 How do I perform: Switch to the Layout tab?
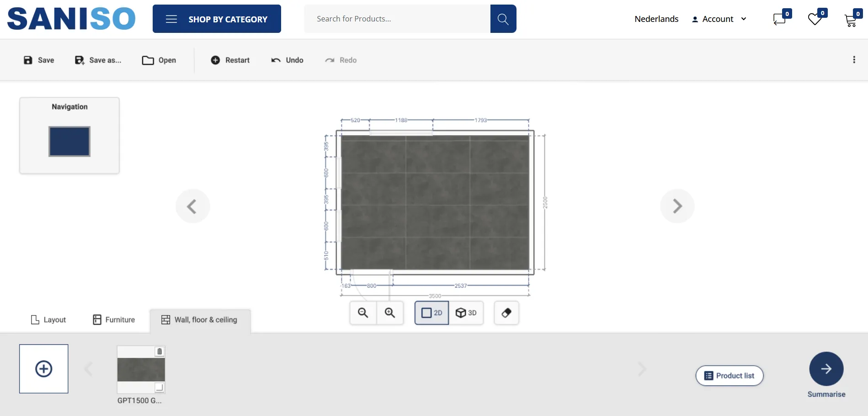[48, 320]
